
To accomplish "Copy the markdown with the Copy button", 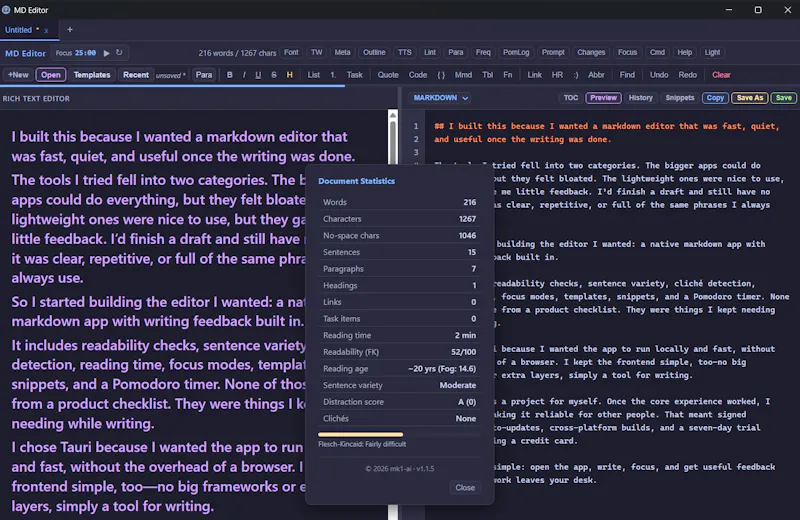I will click(715, 98).
